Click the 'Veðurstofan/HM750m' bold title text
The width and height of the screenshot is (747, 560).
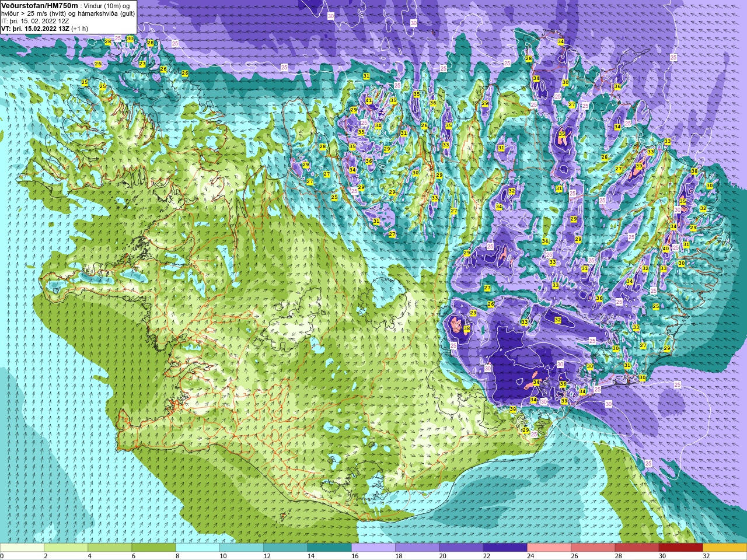[x=40, y=5]
